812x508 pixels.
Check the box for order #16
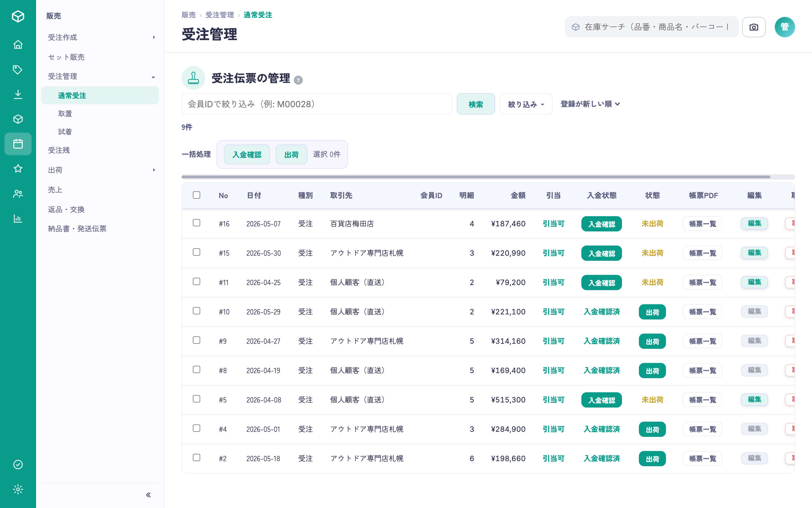197,223
